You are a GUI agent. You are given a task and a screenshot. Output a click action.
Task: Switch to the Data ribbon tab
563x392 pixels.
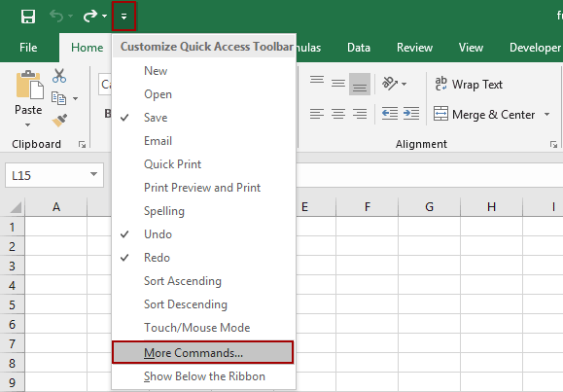click(x=359, y=48)
